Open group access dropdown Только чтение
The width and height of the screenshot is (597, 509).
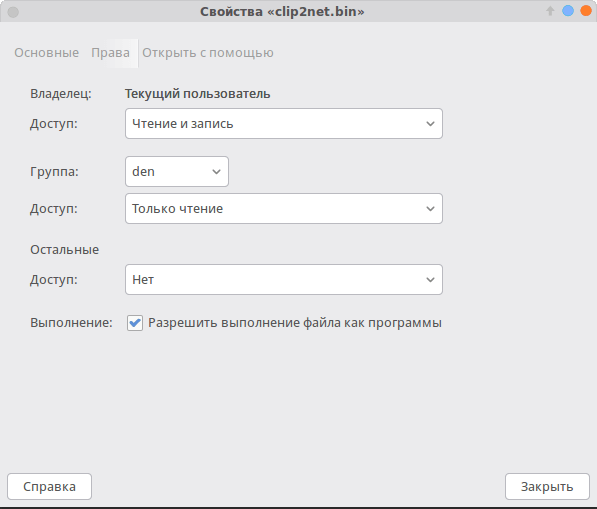[284, 208]
